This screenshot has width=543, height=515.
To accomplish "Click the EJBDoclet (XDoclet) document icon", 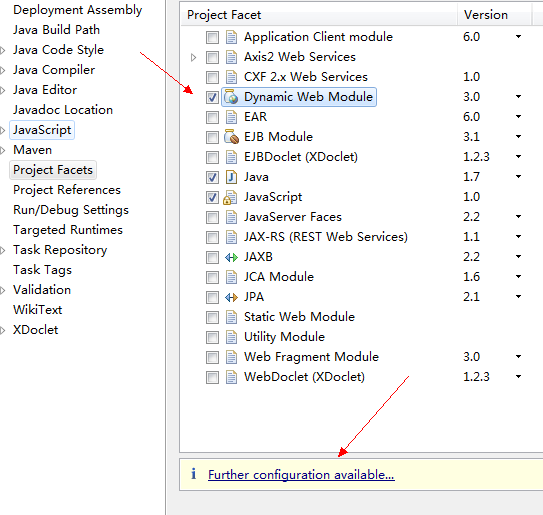I will (x=231, y=157).
